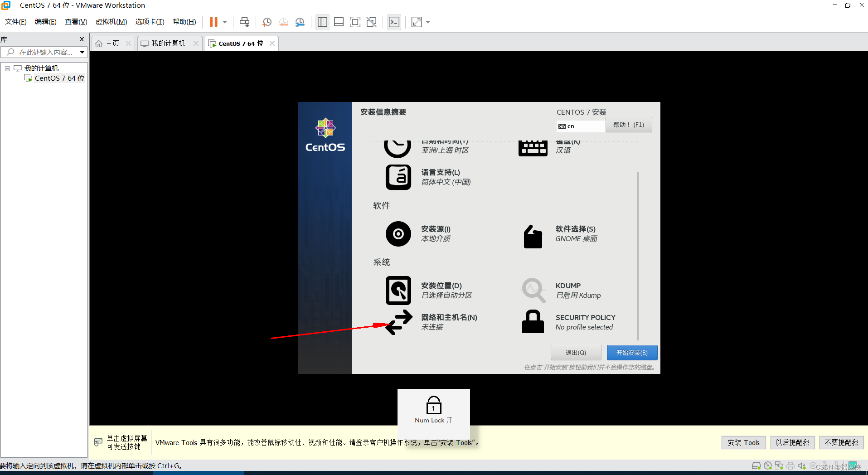Open 安装位置(D) installation destination
This screenshot has height=475, width=868.
(x=428, y=291)
